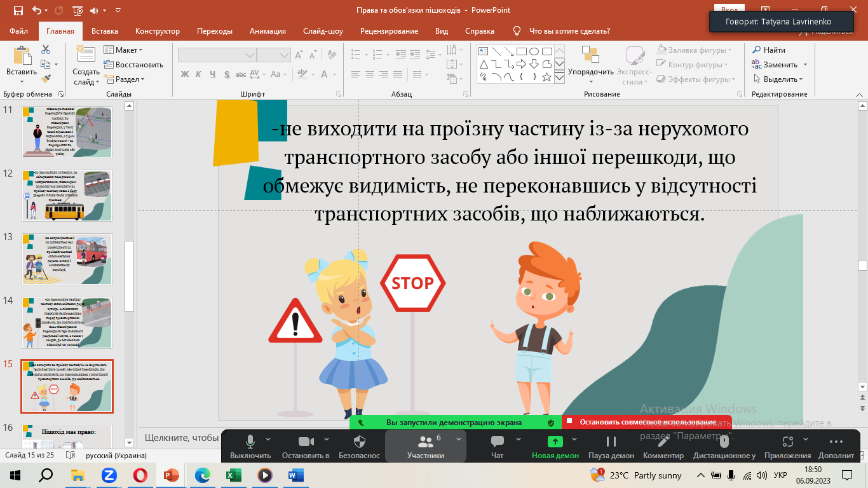868x488 pixels.
Task: Click the Cut scissors icon
Action: [x=46, y=50]
